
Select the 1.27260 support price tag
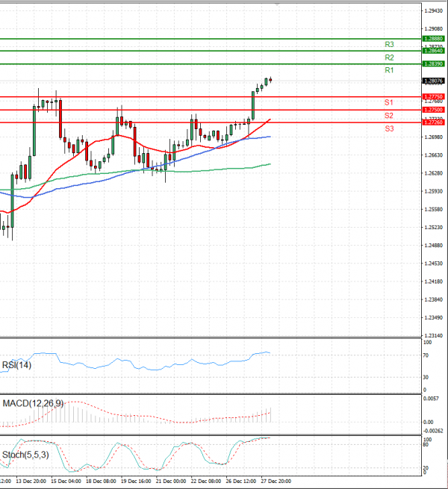tap(433, 122)
